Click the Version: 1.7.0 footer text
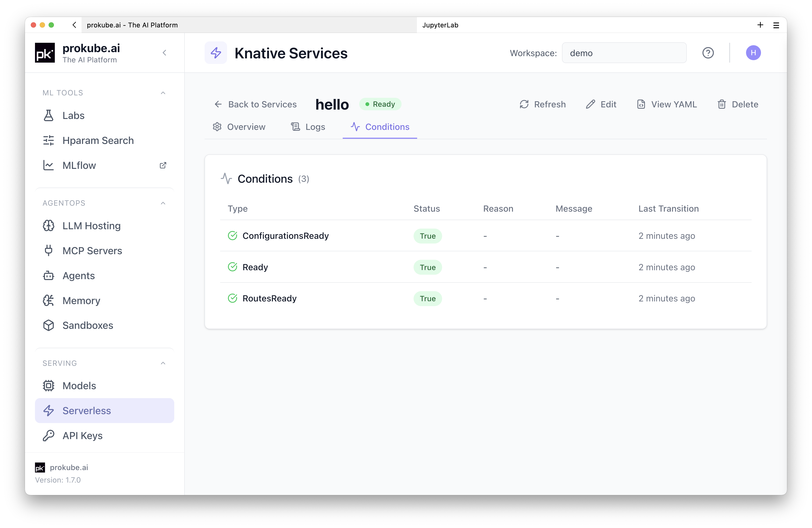Screen dimensions: 812x528 (x=58, y=480)
